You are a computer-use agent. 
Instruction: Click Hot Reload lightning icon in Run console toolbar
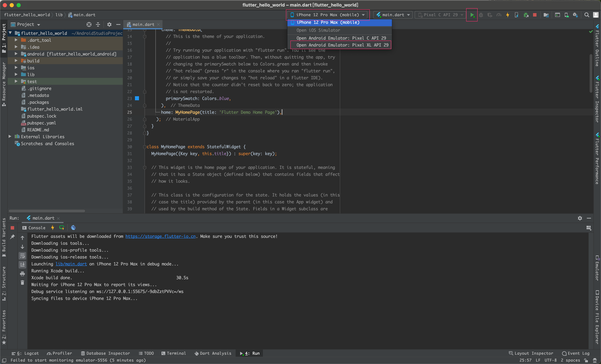pyautogui.click(x=52, y=228)
